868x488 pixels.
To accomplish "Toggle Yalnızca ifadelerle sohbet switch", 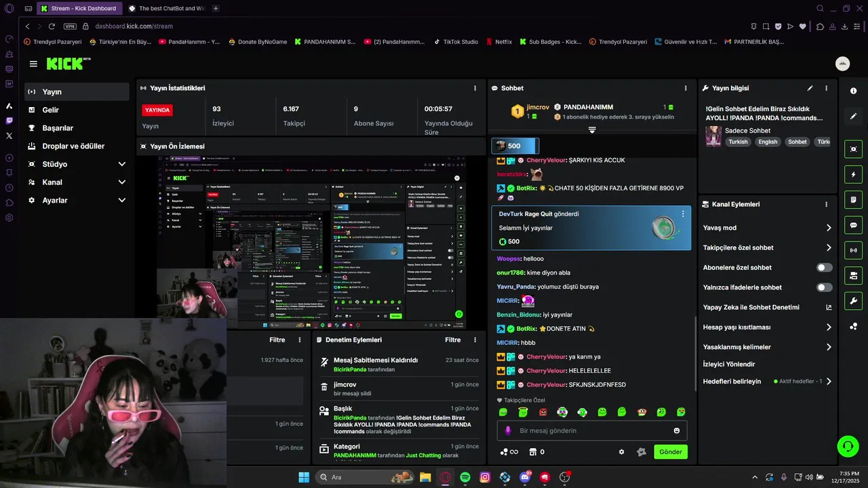I will point(825,287).
